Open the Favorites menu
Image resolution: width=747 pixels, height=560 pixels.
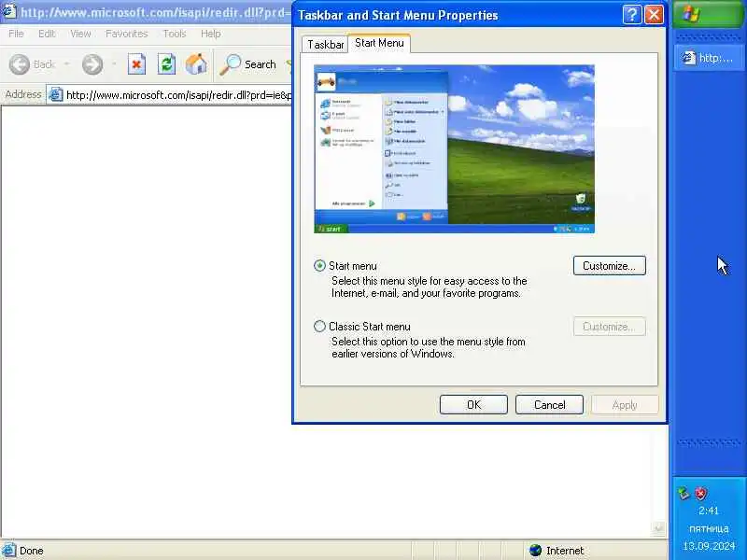pos(127,34)
